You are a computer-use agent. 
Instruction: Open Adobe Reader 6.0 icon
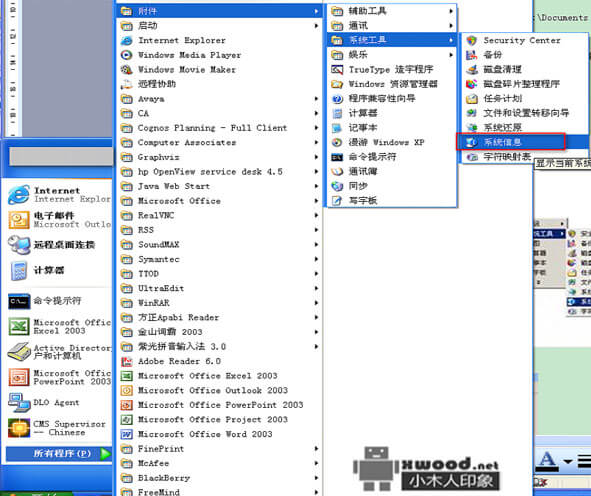(126, 361)
